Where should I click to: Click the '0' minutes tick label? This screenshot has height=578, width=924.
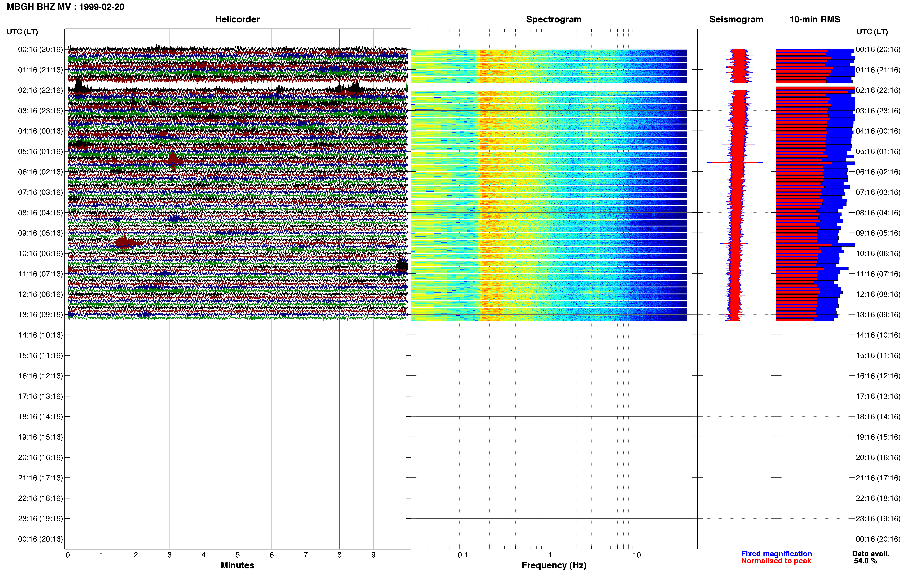click(68, 555)
